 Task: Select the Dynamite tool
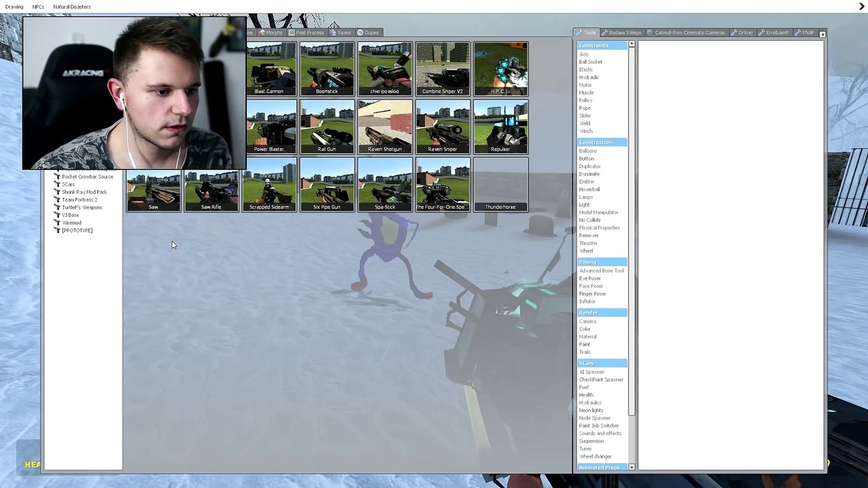[x=589, y=174]
